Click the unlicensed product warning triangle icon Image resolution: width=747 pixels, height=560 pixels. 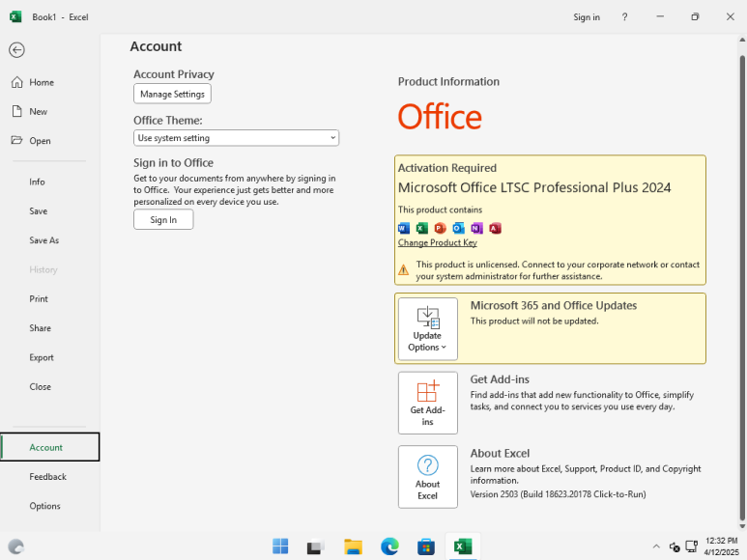tap(404, 269)
